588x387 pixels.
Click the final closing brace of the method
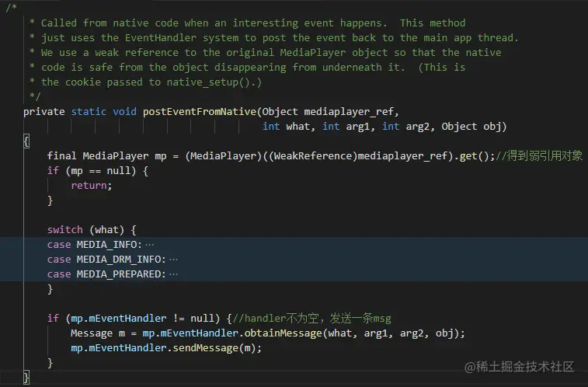26,378
